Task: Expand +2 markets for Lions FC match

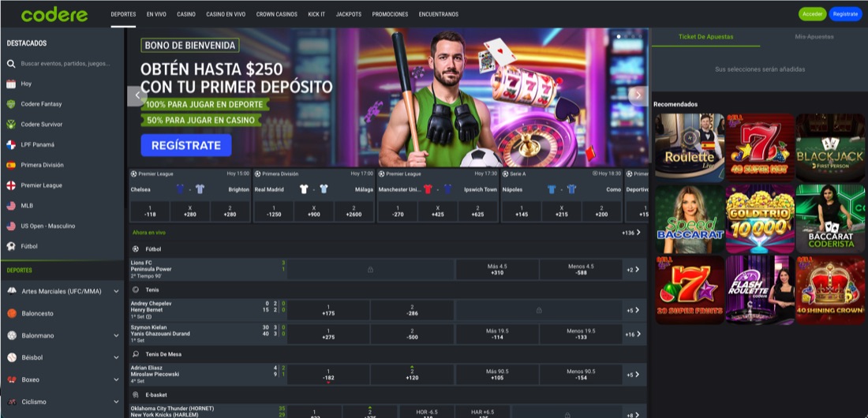Action: (x=634, y=270)
